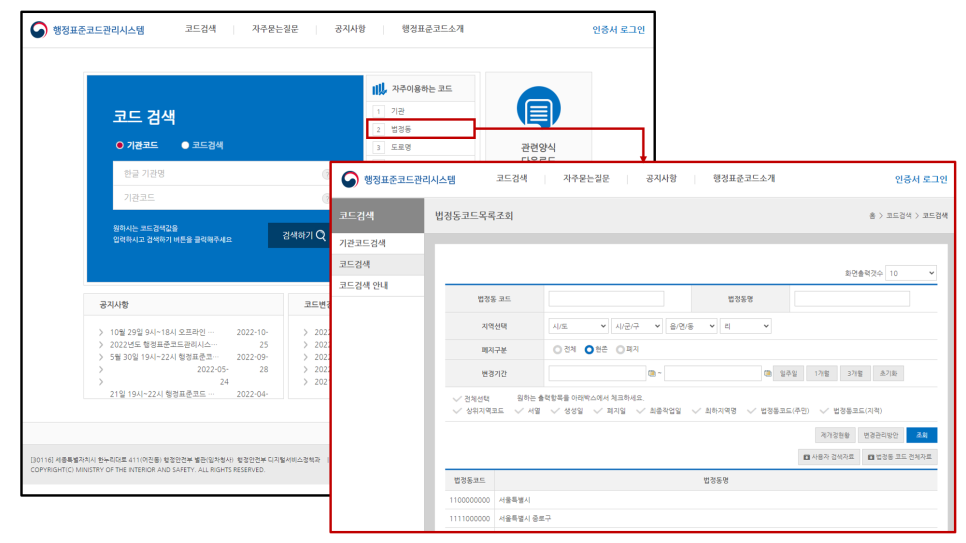Set the period with the 3개월 button

pyautogui.click(x=855, y=374)
